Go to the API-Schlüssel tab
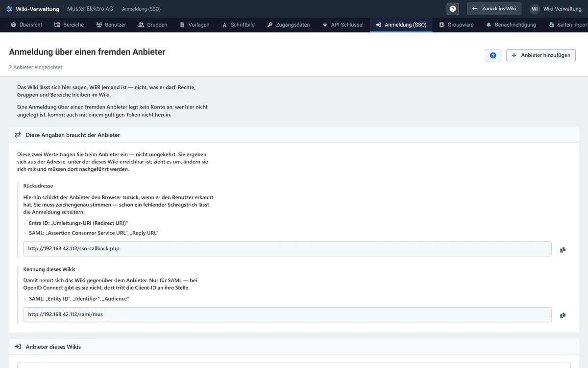Viewport: 588px width, 368px height. tap(343, 25)
